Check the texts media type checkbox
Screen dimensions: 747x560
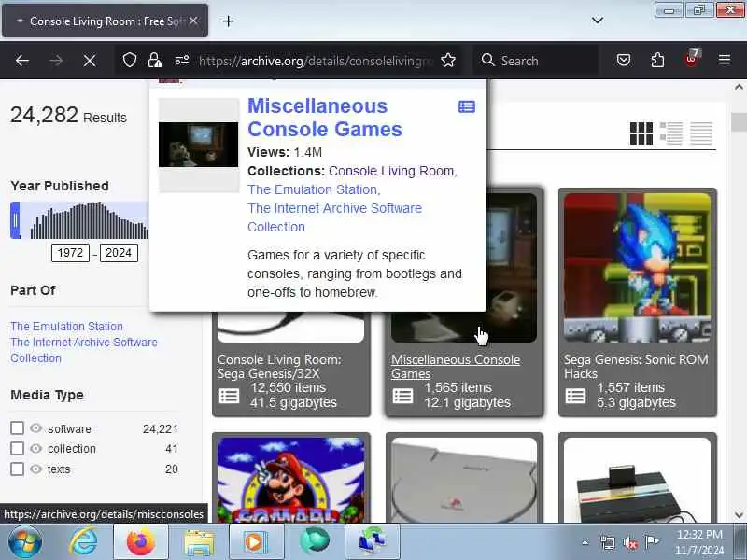click(17, 469)
